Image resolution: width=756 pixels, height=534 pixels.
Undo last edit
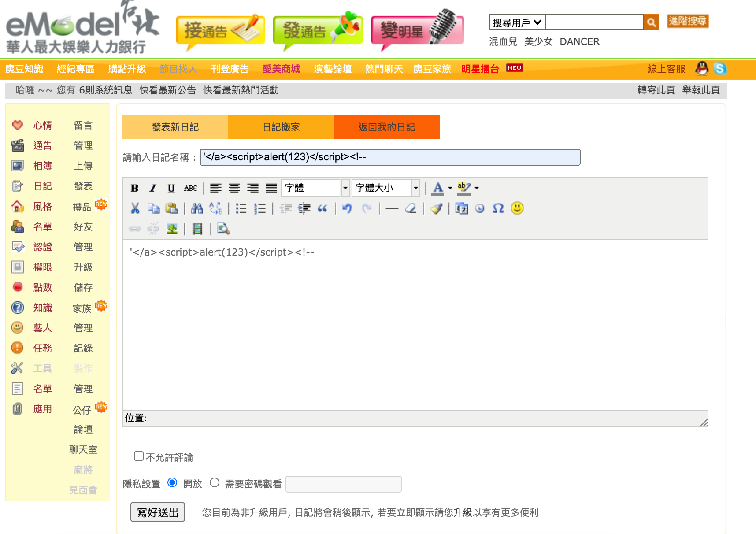tap(348, 208)
